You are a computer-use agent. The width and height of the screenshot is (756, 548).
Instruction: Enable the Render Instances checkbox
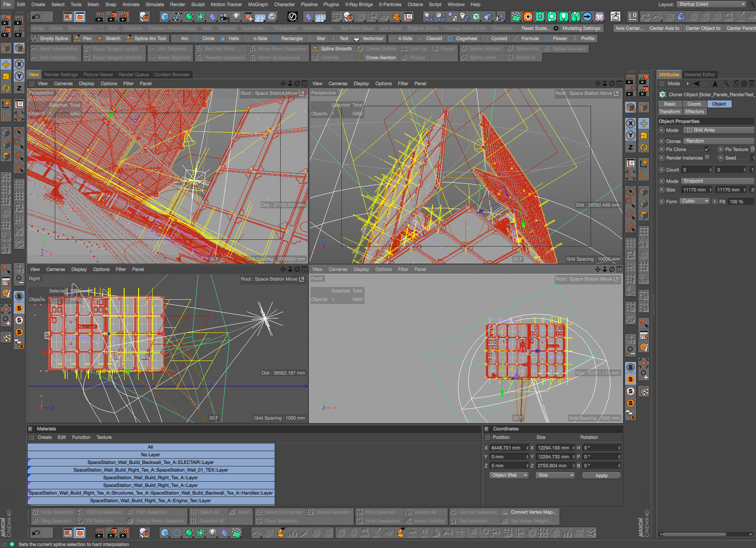pyautogui.click(x=707, y=157)
